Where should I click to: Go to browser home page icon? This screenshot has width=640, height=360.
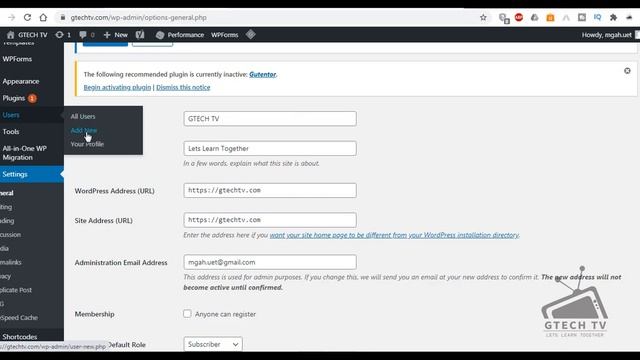coord(43,18)
